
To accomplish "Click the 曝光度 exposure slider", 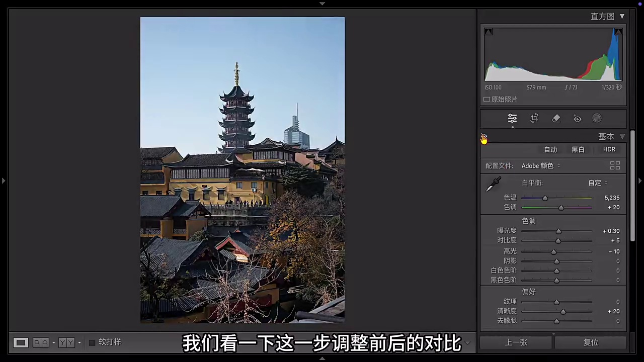I will pos(556,231).
